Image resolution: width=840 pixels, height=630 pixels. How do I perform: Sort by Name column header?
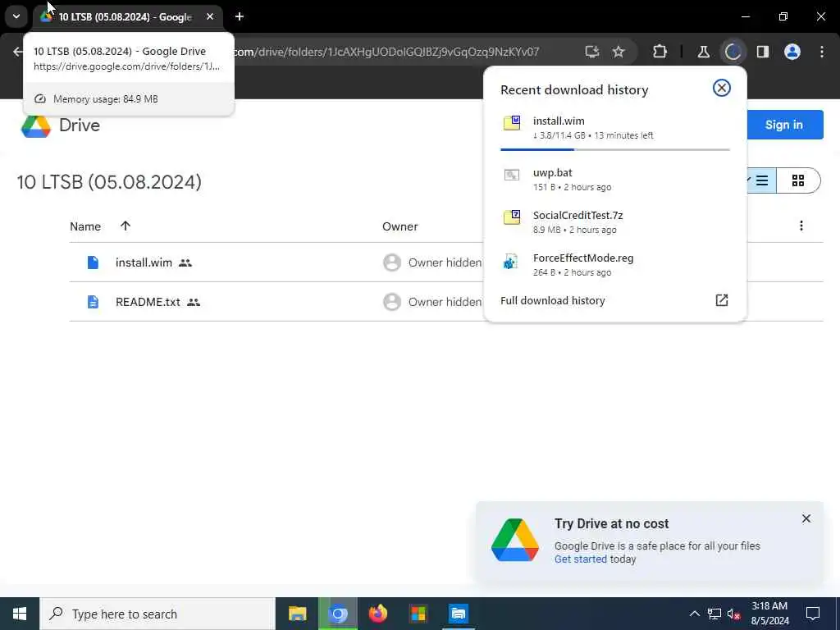pos(85,226)
